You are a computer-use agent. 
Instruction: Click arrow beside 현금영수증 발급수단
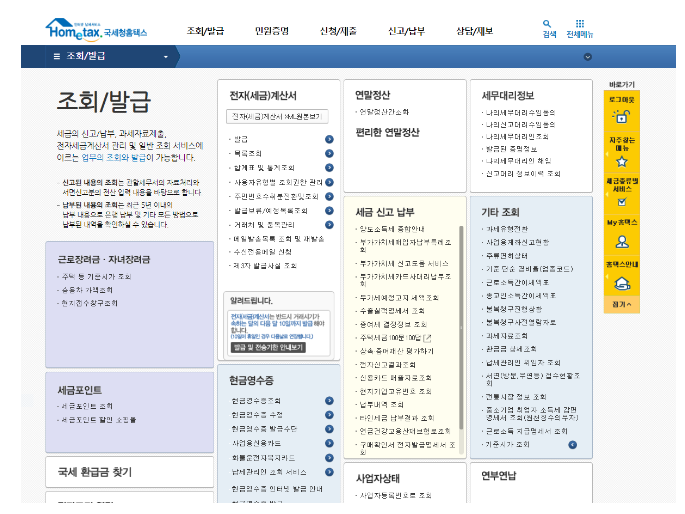(329, 429)
